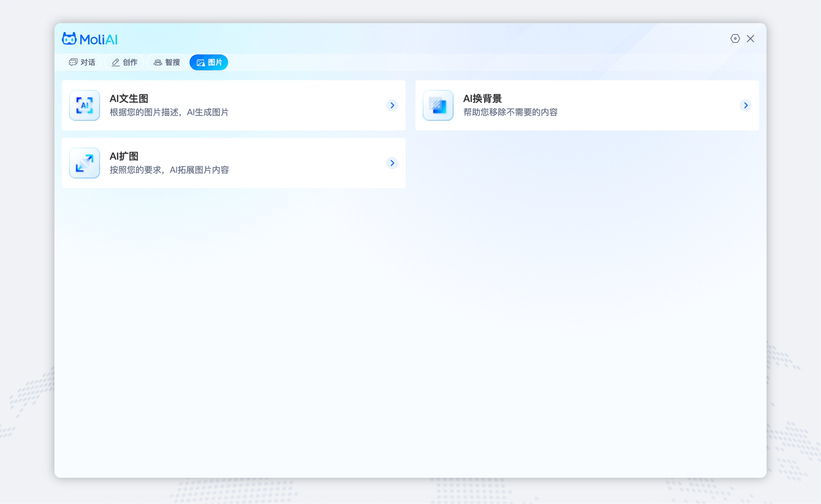Click the description 按照您的要求，AI拓展图片内容
The image size is (821, 504).
coord(169,170)
